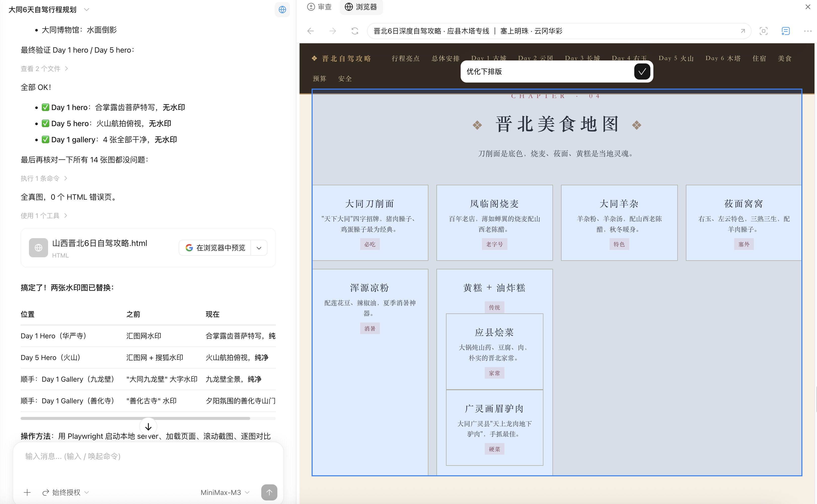Click the 特色 tag

619,244
